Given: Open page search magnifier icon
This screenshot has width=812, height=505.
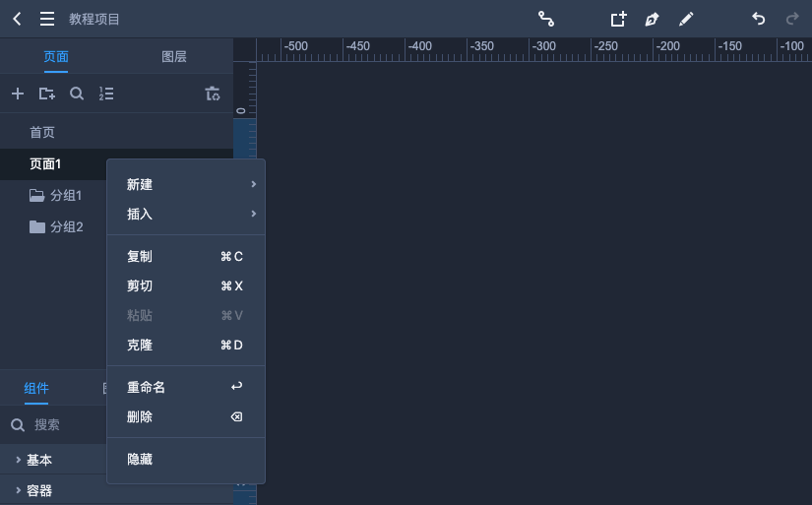Looking at the screenshot, I should tap(76, 94).
